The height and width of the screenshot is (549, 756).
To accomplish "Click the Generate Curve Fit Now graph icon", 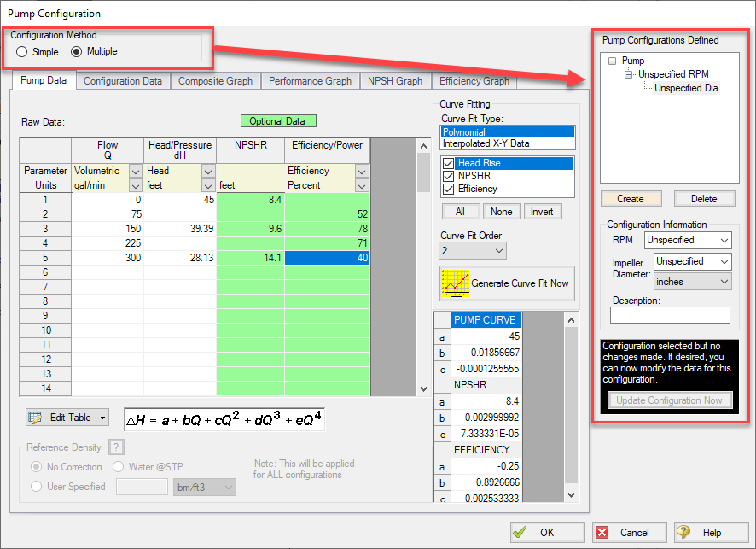I will [x=455, y=283].
